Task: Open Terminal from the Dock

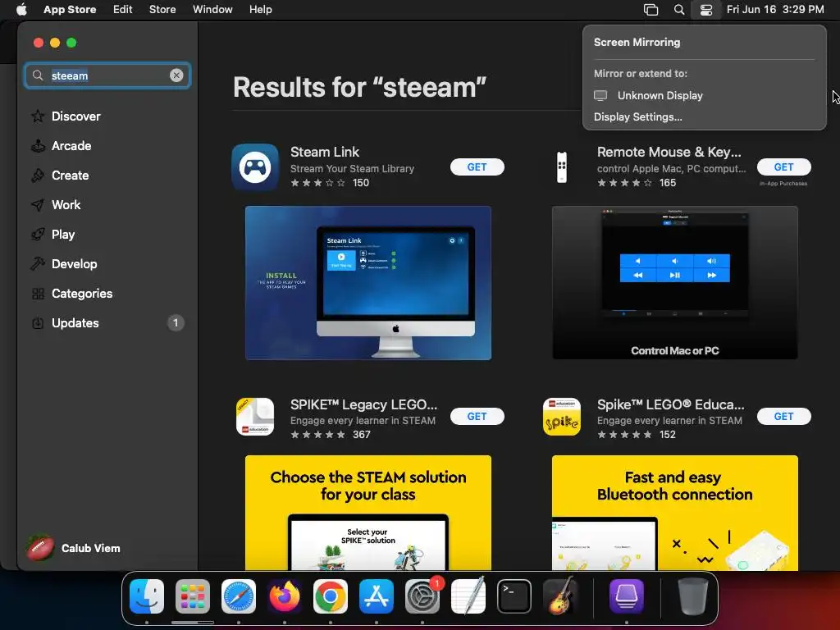Action: pyautogui.click(x=514, y=596)
